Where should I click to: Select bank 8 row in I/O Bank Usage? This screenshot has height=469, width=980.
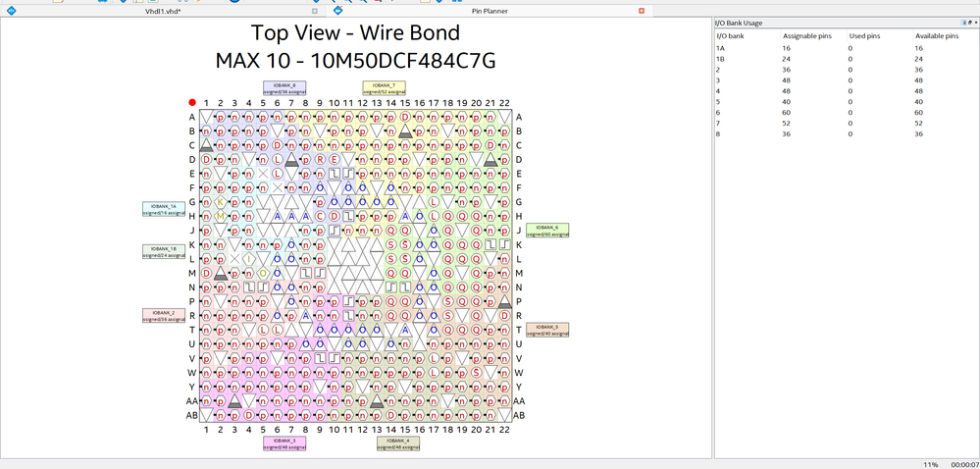(847, 133)
